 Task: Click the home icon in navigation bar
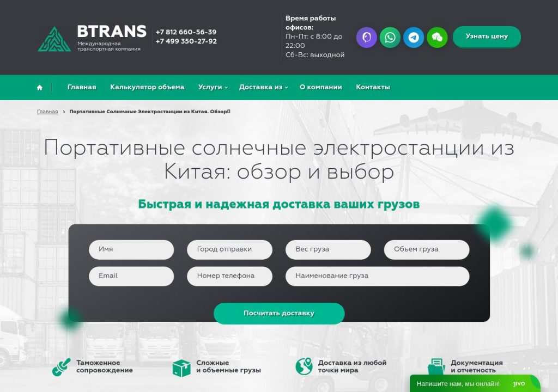pyautogui.click(x=40, y=88)
